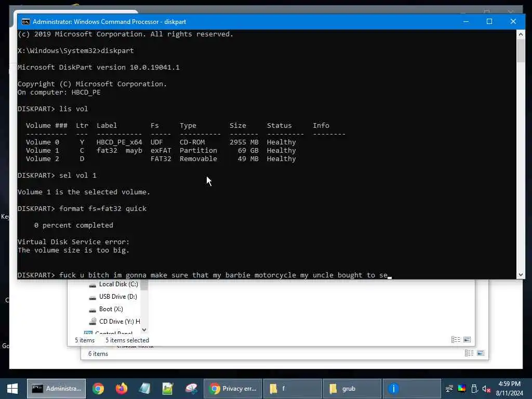
Task: Select USB Drive (D:) in Explorer tree
Action: click(x=118, y=297)
